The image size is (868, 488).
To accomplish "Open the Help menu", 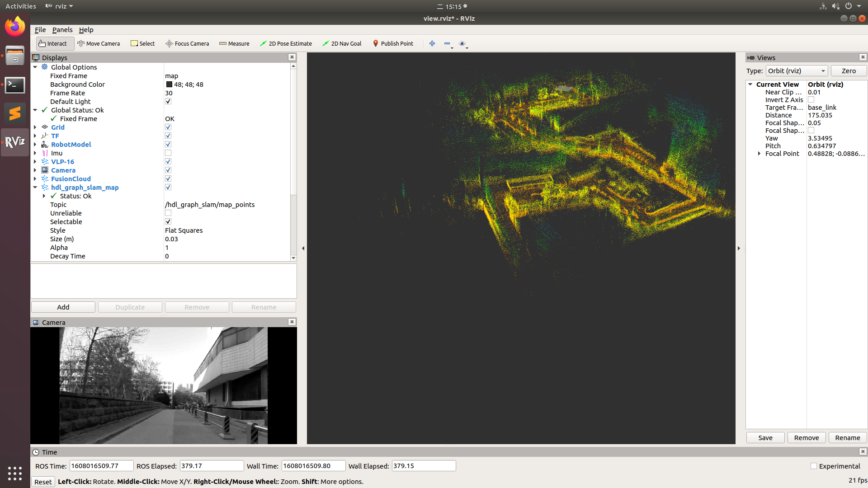I will pyautogui.click(x=86, y=30).
